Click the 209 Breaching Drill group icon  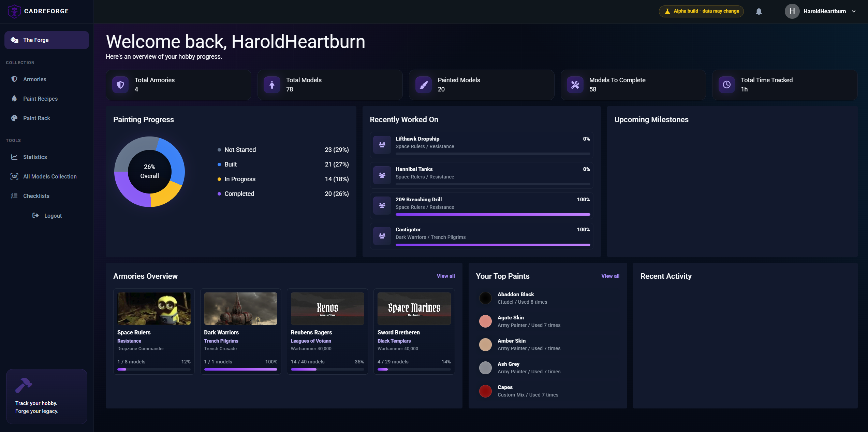pyautogui.click(x=382, y=205)
